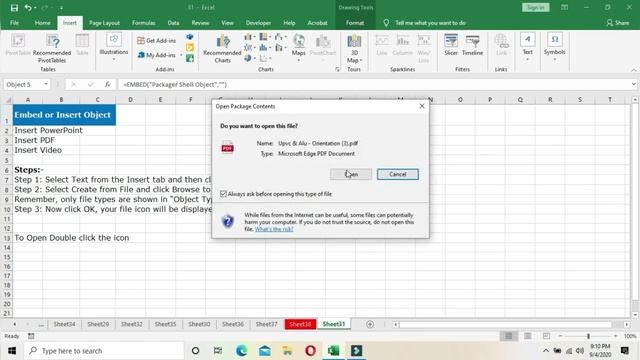Switch to the Data tab
This screenshot has height=360, width=640.
point(173,23)
